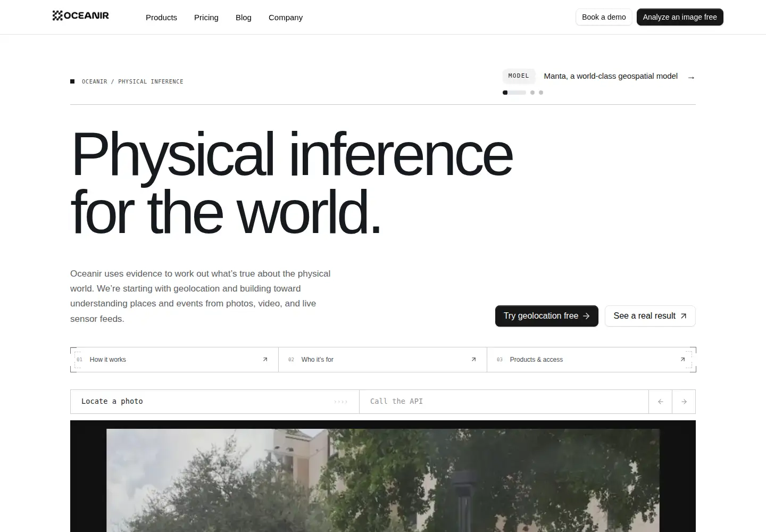Jump to How it works section

click(x=174, y=360)
